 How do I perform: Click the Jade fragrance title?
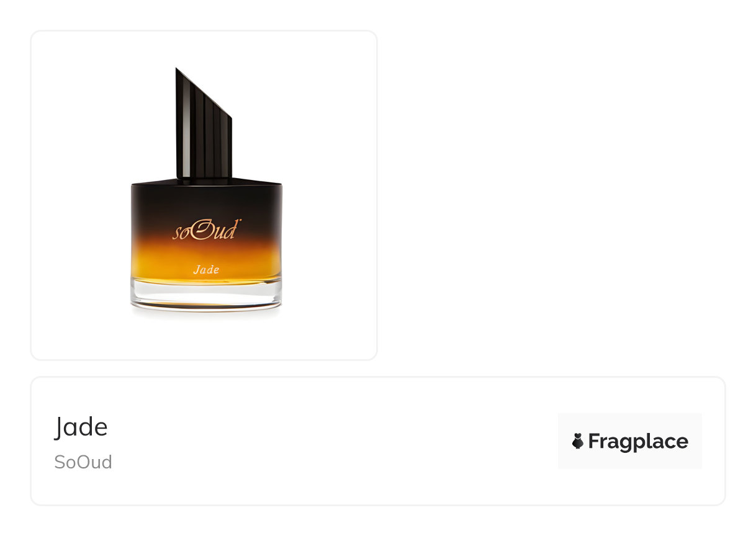pos(81,427)
